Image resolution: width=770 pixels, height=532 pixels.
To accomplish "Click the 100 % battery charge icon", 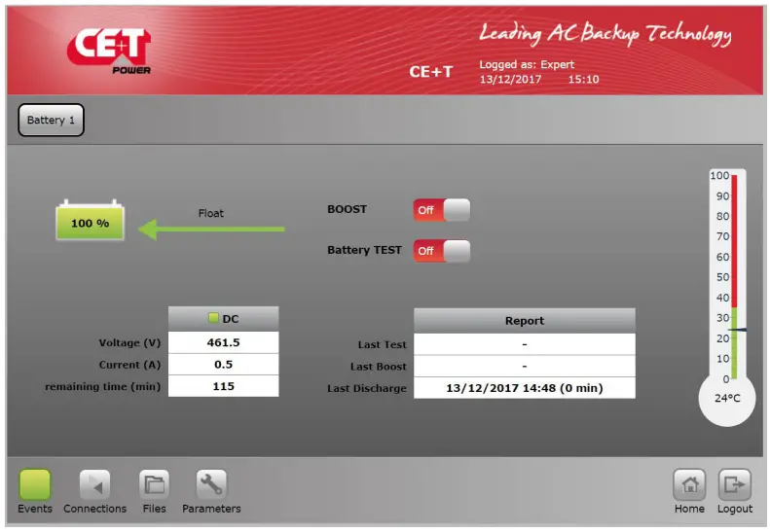I will click(x=90, y=220).
